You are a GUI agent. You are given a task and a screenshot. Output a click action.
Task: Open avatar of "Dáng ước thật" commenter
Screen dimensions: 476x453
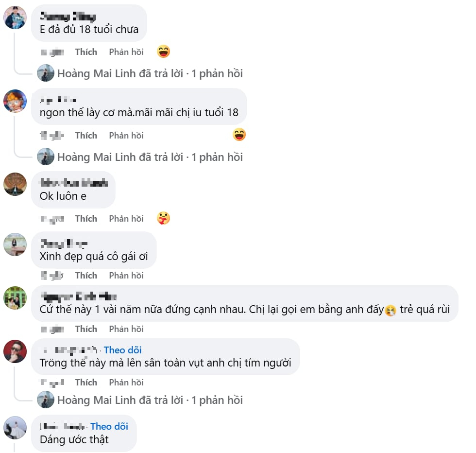click(x=15, y=428)
